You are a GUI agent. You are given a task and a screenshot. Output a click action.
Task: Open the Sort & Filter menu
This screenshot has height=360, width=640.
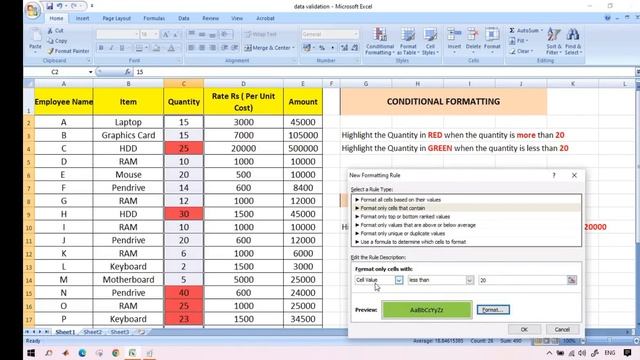pos(554,41)
